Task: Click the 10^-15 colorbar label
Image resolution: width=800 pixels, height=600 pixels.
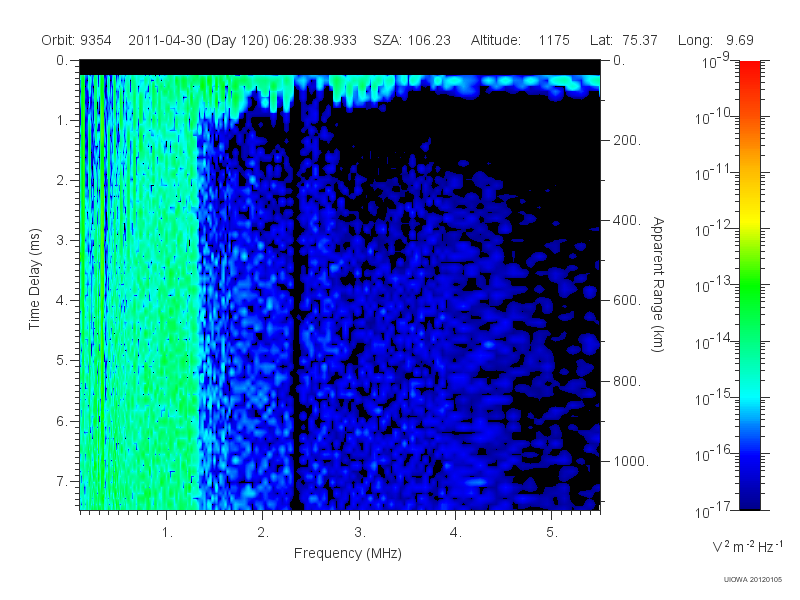Action: pos(715,397)
